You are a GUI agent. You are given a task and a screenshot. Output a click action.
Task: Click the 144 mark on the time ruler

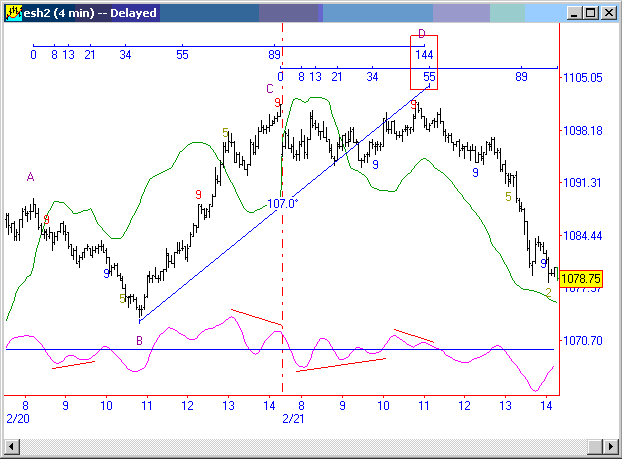423,54
